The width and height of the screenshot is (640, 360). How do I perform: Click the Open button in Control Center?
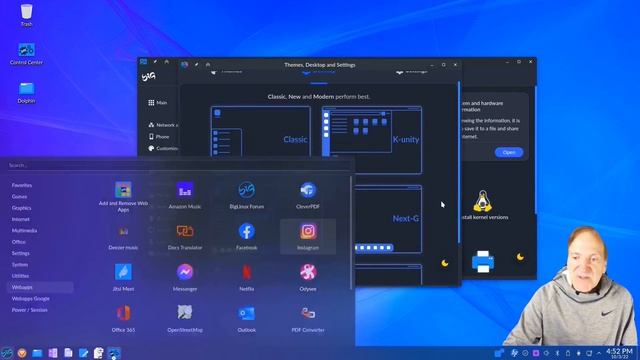[509, 152]
